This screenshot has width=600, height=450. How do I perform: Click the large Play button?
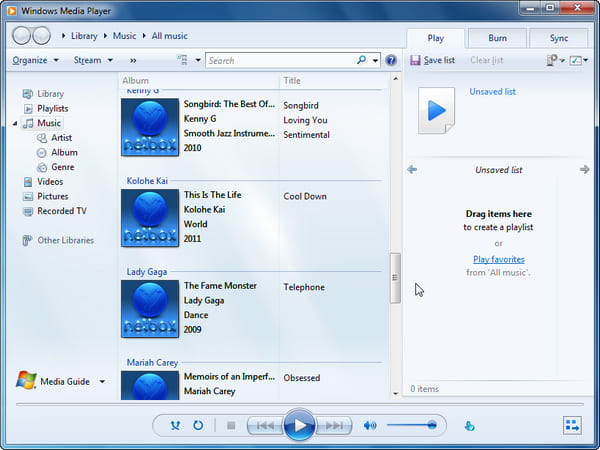(x=298, y=425)
